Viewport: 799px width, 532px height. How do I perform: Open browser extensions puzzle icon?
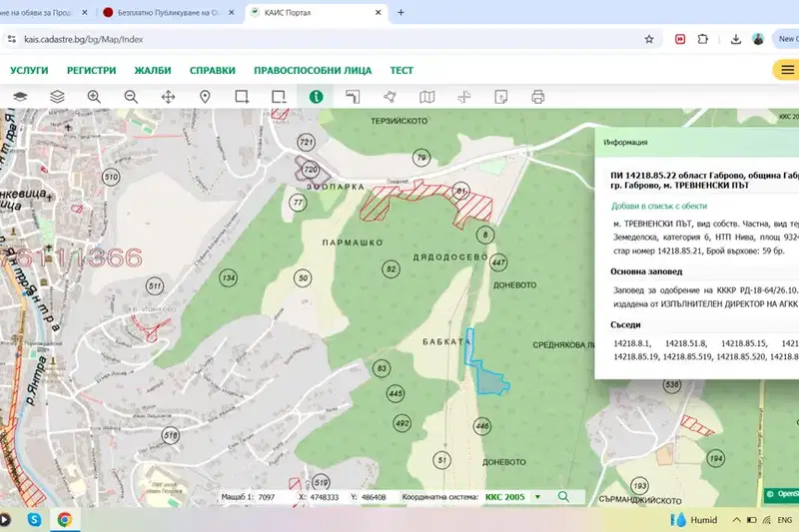703,39
